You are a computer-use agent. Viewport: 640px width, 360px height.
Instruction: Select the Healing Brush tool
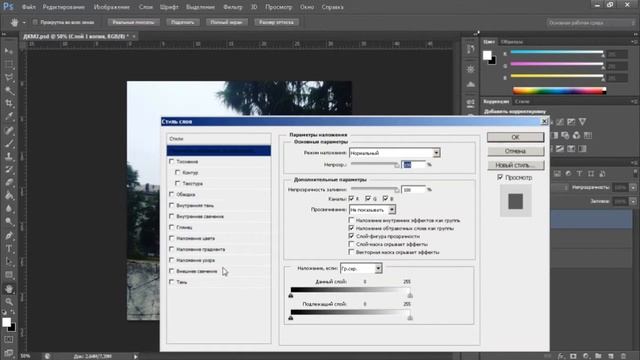point(9,131)
